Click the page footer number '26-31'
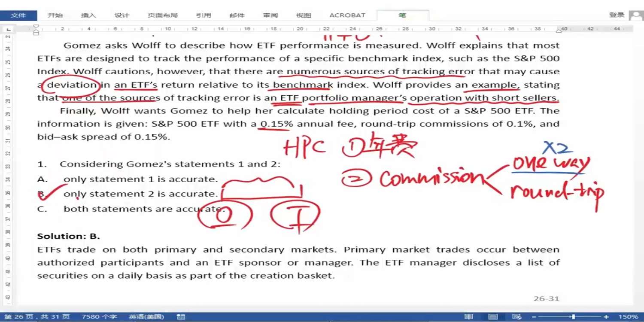644x322 pixels. pos(547,299)
